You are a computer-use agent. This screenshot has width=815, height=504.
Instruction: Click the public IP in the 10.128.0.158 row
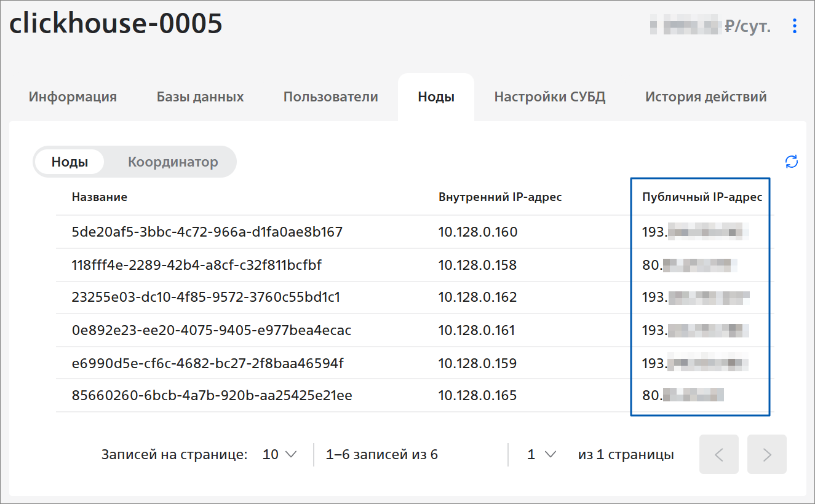tap(690, 265)
